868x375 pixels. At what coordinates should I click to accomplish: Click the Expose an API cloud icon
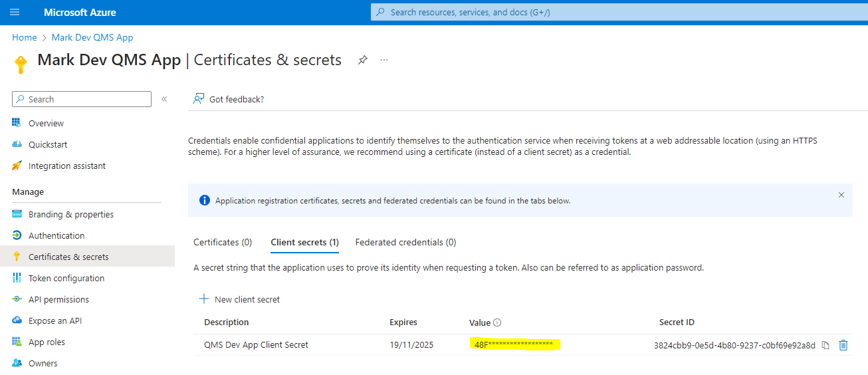point(17,320)
